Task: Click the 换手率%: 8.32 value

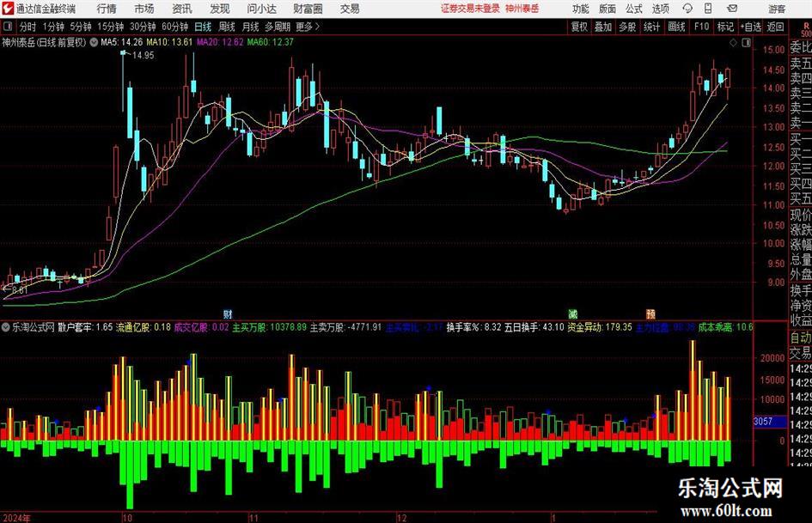Action: [473, 327]
